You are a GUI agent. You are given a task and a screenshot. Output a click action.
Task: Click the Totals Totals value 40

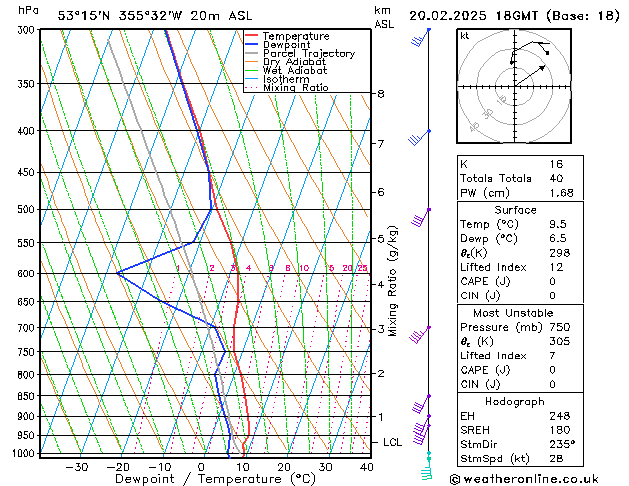[x=556, y=178]
